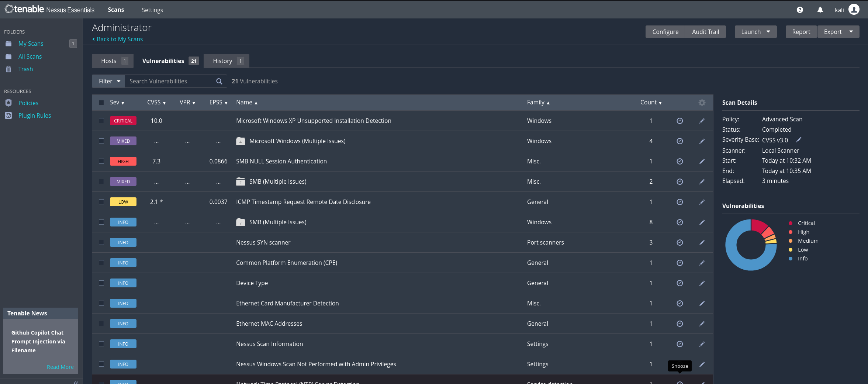Toggle the select-all checkbox in table header
Viewport: 868px width, 384px height.
(x=101, y=103)
